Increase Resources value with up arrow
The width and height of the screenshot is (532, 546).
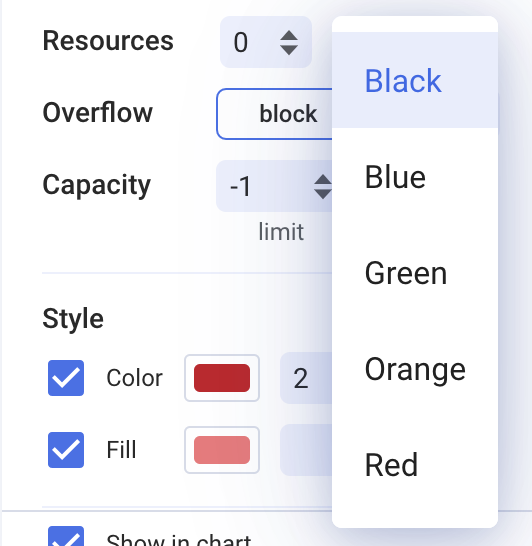[x=289, y=36]
